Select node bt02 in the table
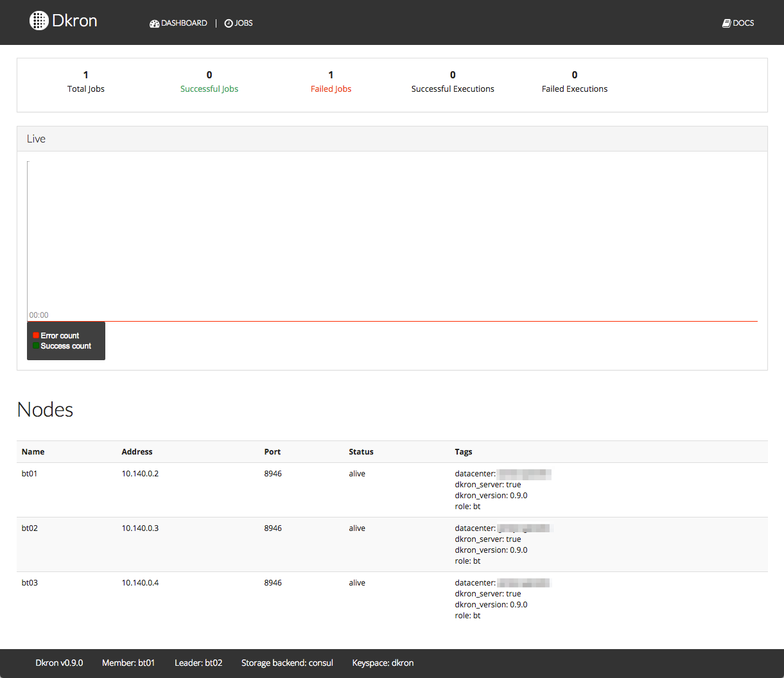 [x=30, y=528]
